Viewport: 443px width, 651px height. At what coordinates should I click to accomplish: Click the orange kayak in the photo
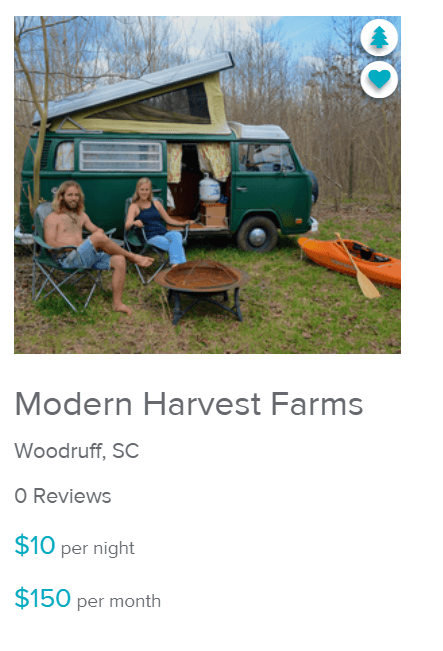coord(351,260)
